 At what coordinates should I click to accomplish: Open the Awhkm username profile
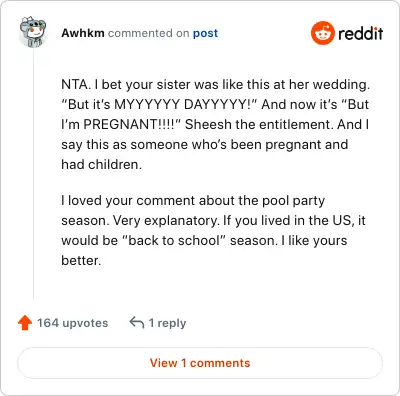(83, 33)
